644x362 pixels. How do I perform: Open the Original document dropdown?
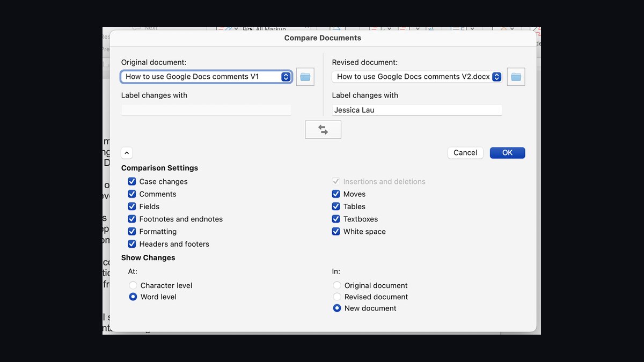point(207,77)
